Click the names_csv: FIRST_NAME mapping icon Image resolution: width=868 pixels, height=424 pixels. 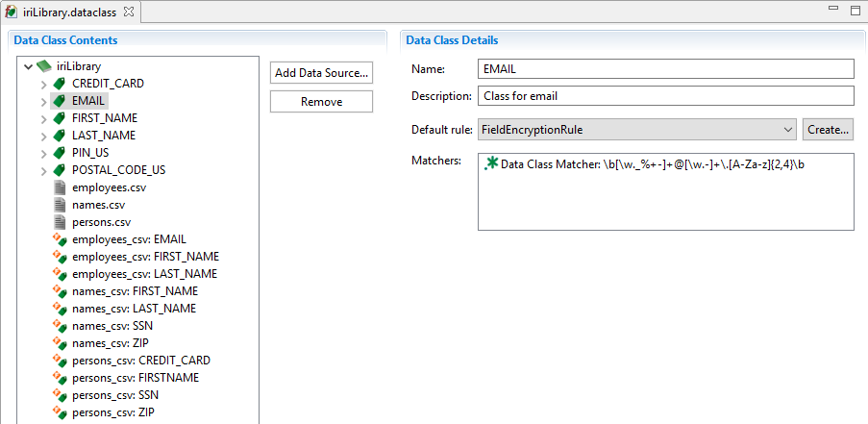[x=60, y=291]
